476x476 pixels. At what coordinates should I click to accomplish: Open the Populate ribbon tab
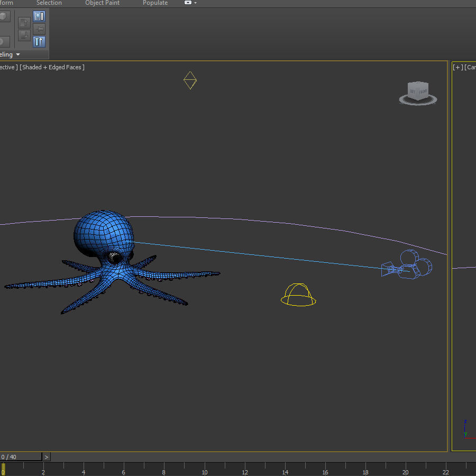155,3
